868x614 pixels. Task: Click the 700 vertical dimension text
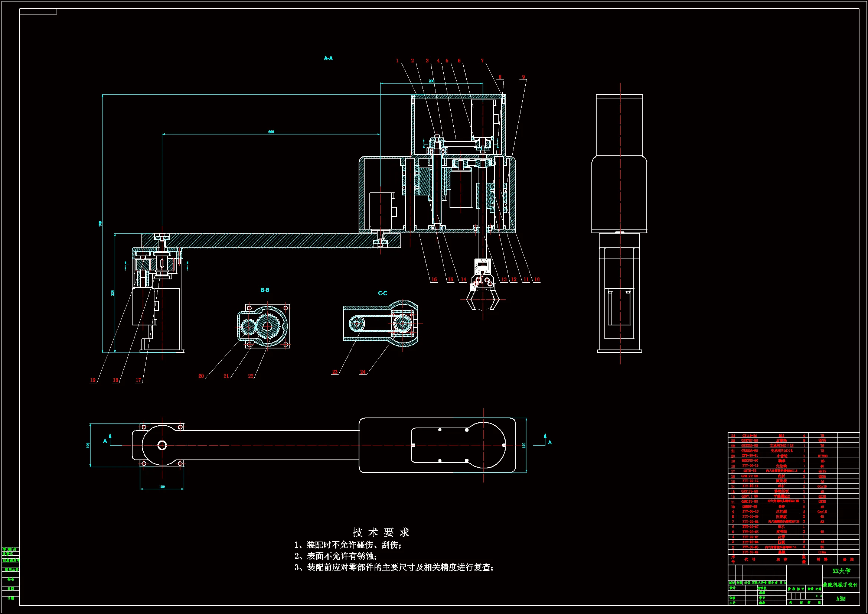[100, 224]
